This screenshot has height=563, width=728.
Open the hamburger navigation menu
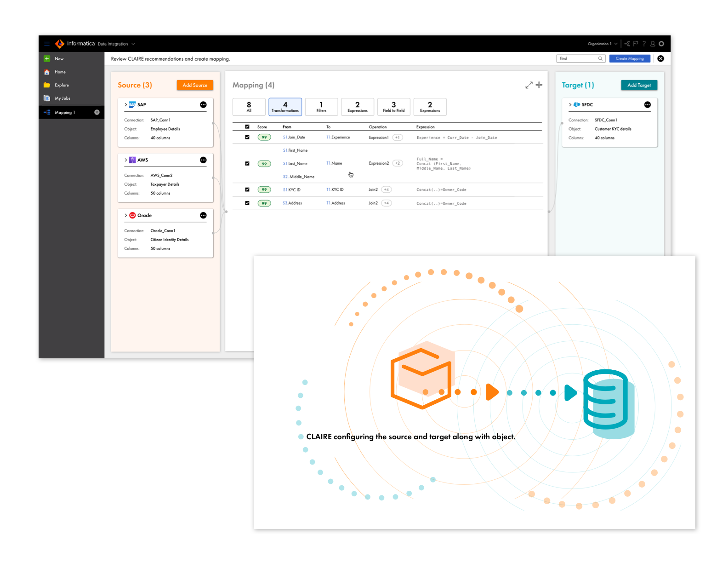point(47,44)
